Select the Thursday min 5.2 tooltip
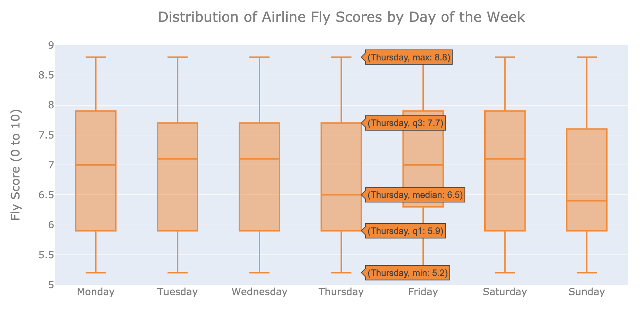The height and width of the screenshot is (309, 644). [408, 273]
